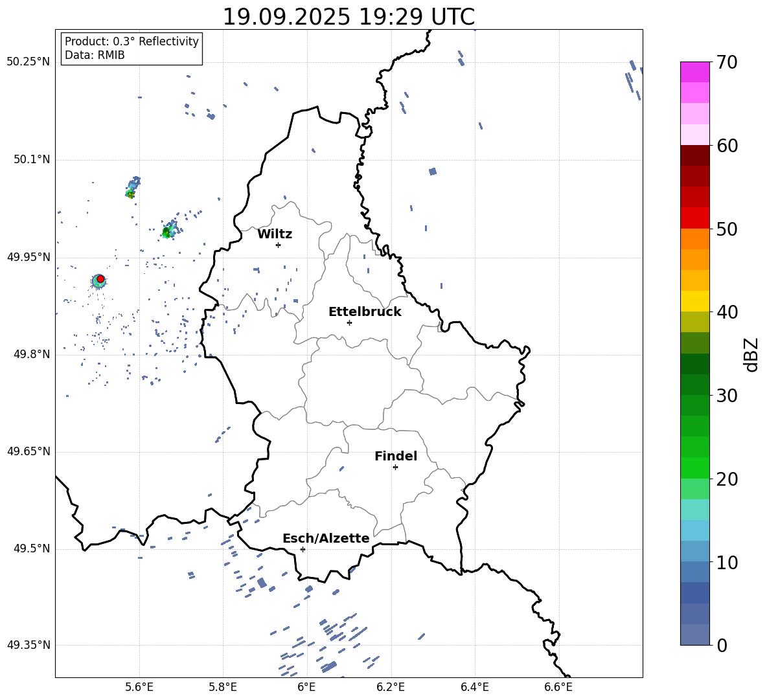This screenshot has width=767, height=700.
Task: Click the radar echo cluster near 5.58°E 50.05°N
Action: click(x=132, y=188)
